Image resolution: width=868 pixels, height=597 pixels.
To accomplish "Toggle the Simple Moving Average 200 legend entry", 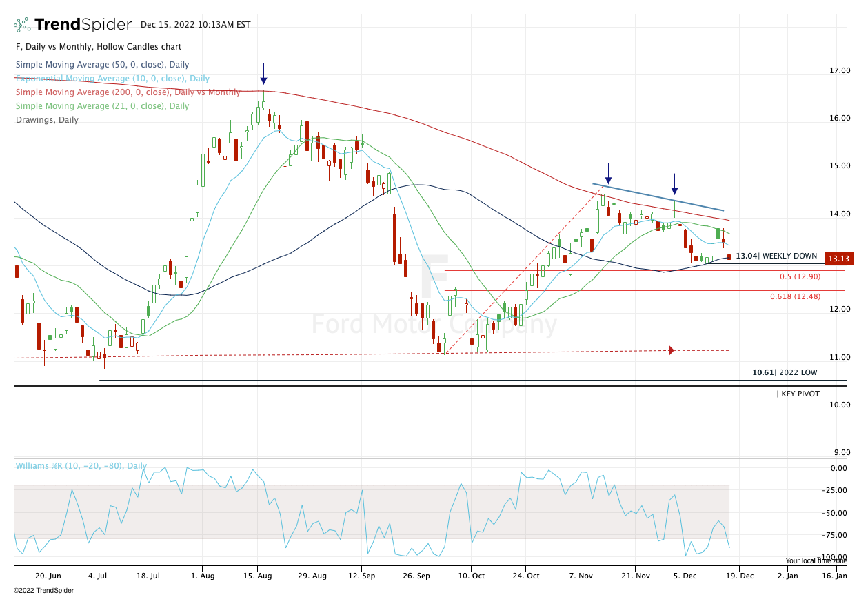I will [x=128, y=92].
